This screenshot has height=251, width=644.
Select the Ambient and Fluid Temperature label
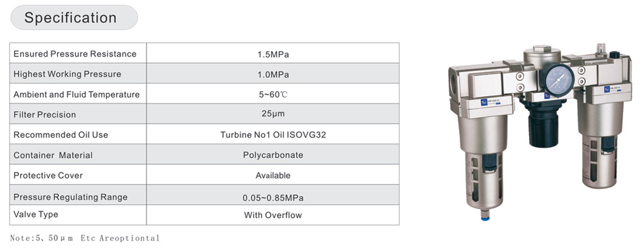pos(77,94)
